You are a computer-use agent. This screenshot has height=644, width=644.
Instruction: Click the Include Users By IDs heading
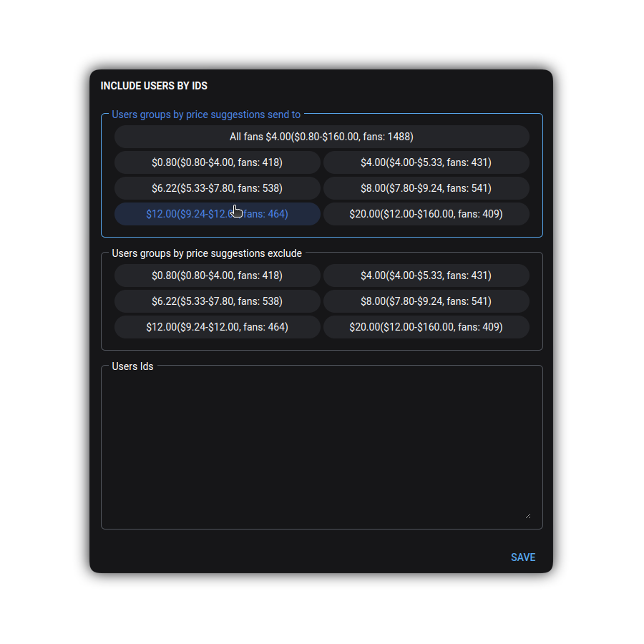point(154,86)
